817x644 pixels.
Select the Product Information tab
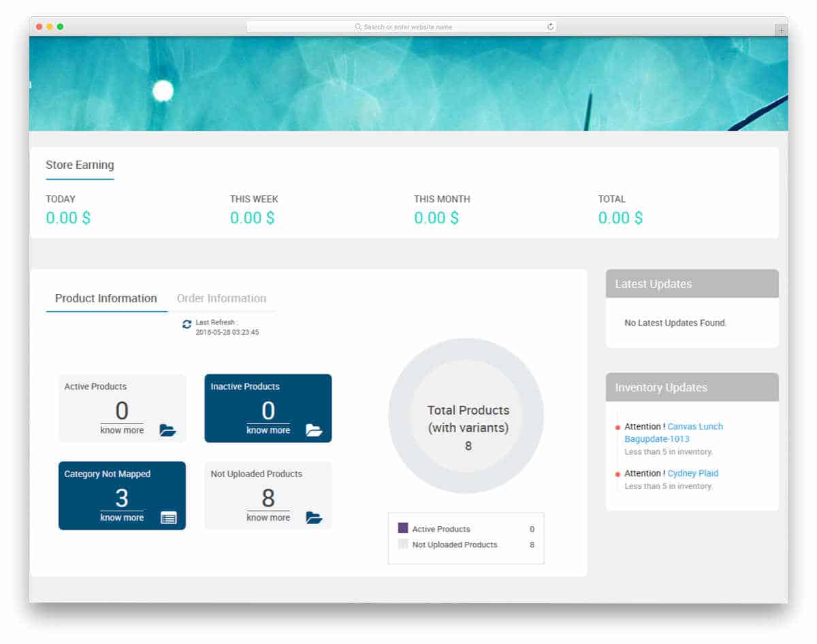click(106, 298)
